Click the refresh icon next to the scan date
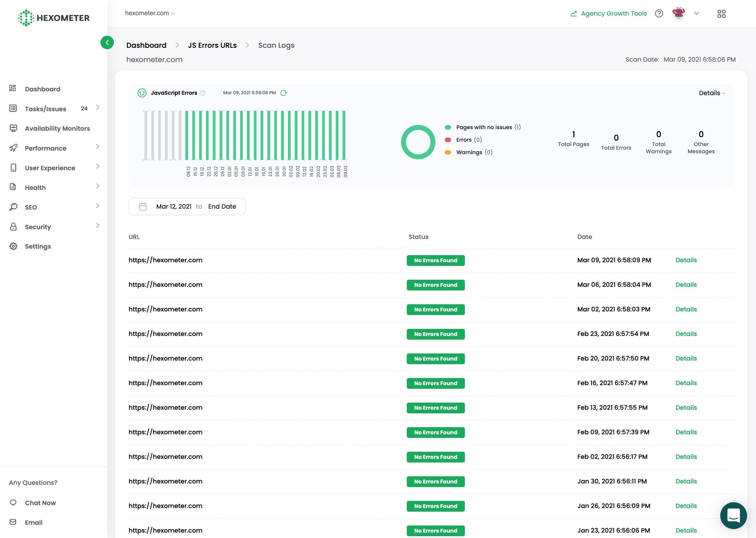Viewport: 756px width, 538px height. [x=283, y=93]
